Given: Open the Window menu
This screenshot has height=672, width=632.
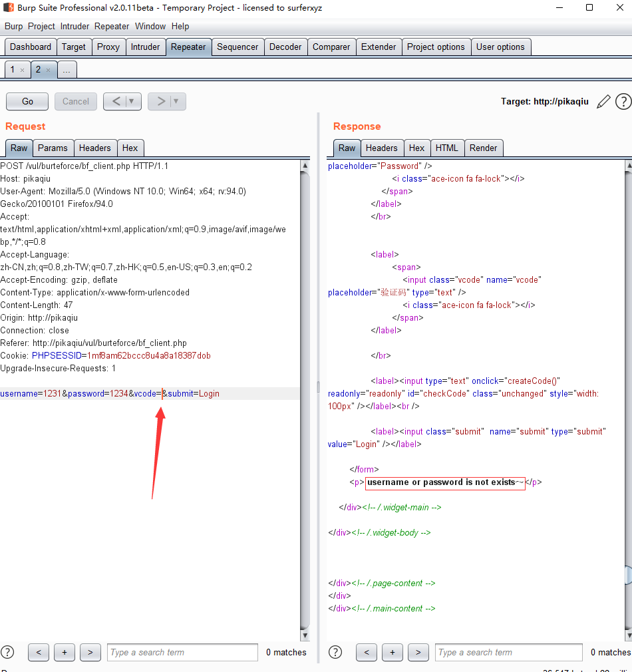Looking at the screenshot, I should (150, 26).
